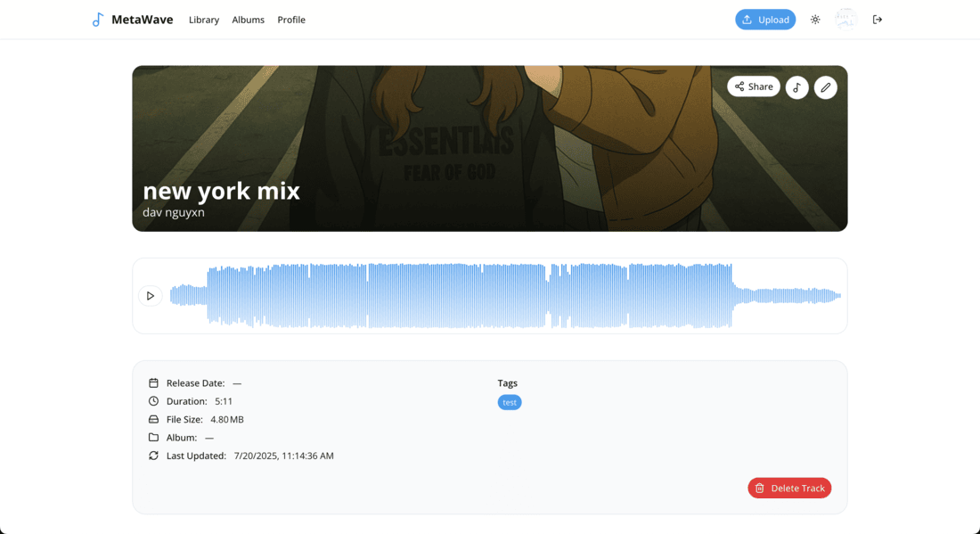Select the file size 4.80 MB

coord(227,420)
